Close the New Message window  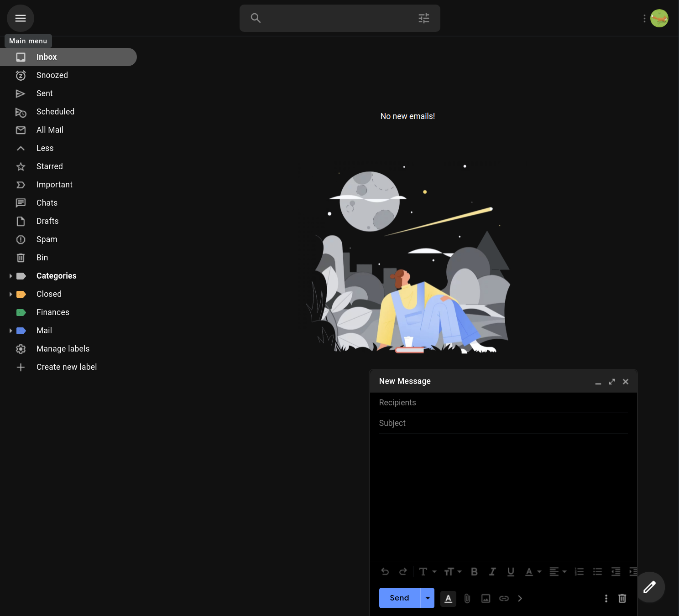[x=626, y=382]
